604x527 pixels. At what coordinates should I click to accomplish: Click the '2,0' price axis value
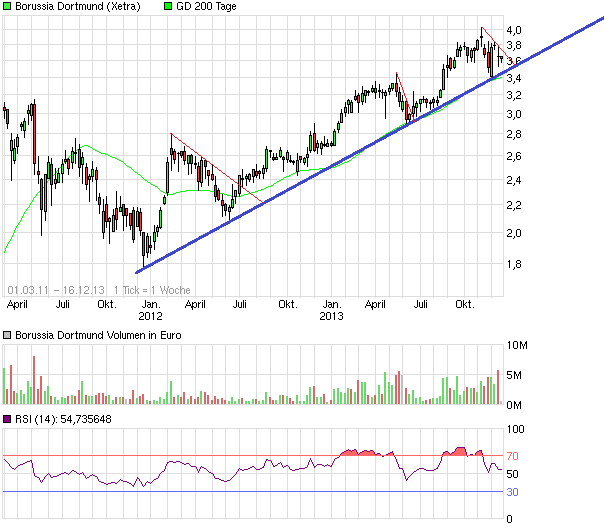click(x=514, y=233)
